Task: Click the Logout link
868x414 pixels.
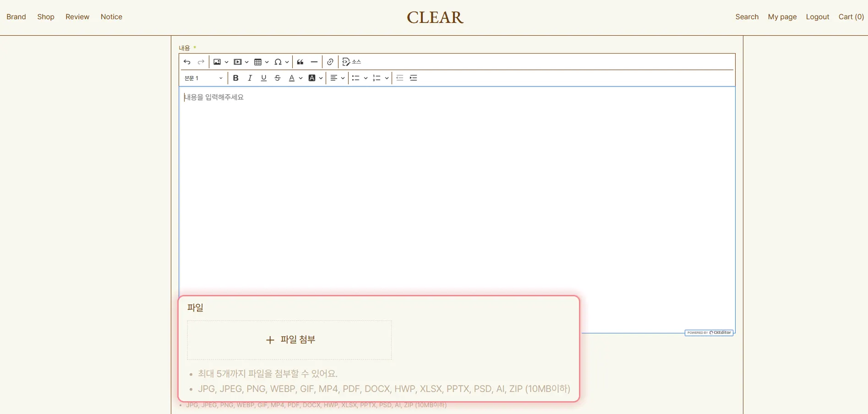Action: [818, 17]
